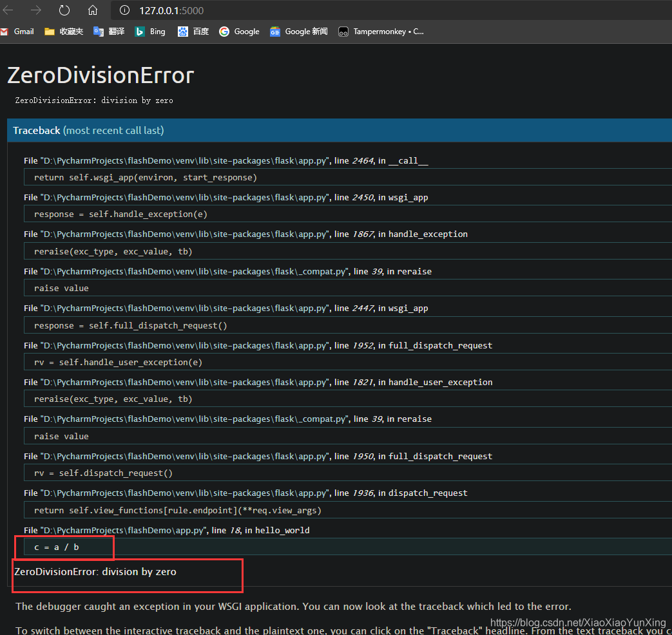The height and width of the screenshot is (635, 672).
Task: Open the Bing bookmark
Action: tap(150, 32)
